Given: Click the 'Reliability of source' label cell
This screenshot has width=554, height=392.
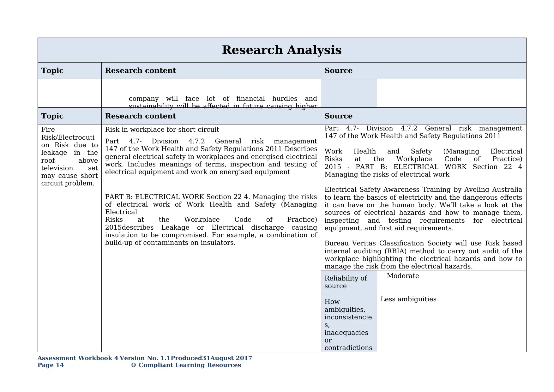Looking at the screenshot, I should (349, 282).
